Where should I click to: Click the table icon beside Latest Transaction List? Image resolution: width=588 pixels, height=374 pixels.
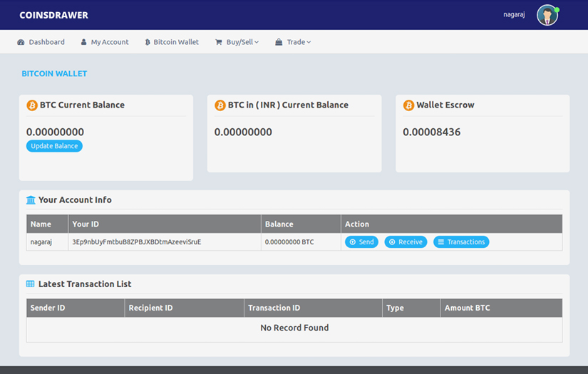coord(31,284)
